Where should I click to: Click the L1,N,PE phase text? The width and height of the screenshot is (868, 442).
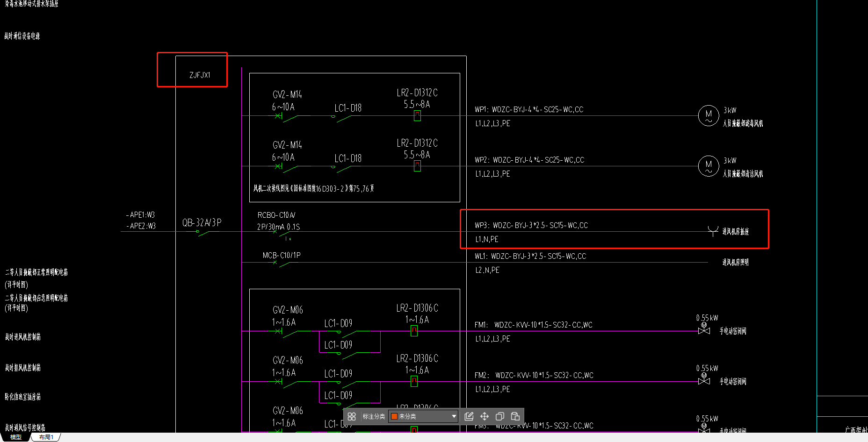point(487,239)
